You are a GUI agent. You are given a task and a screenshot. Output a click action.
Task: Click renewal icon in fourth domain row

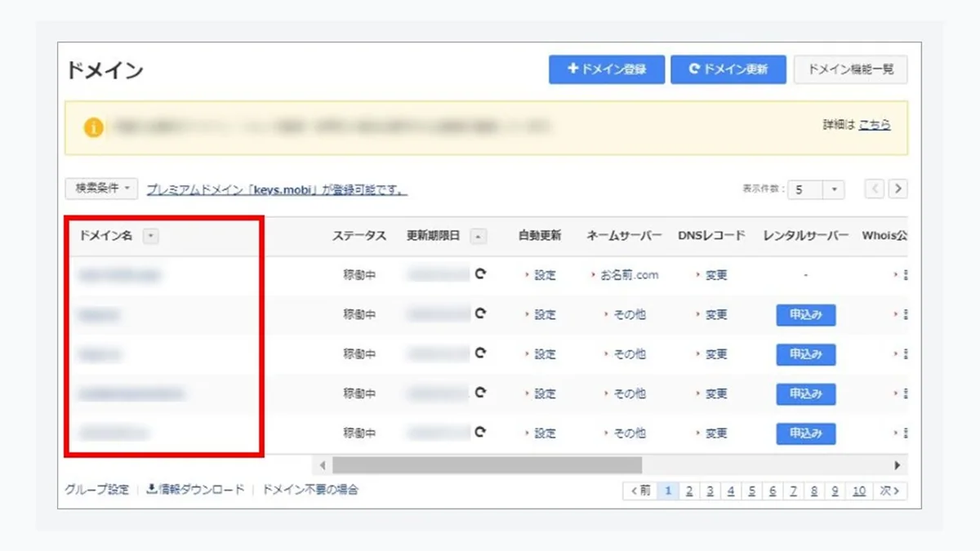pyautogui.click(x=480, y=393)
